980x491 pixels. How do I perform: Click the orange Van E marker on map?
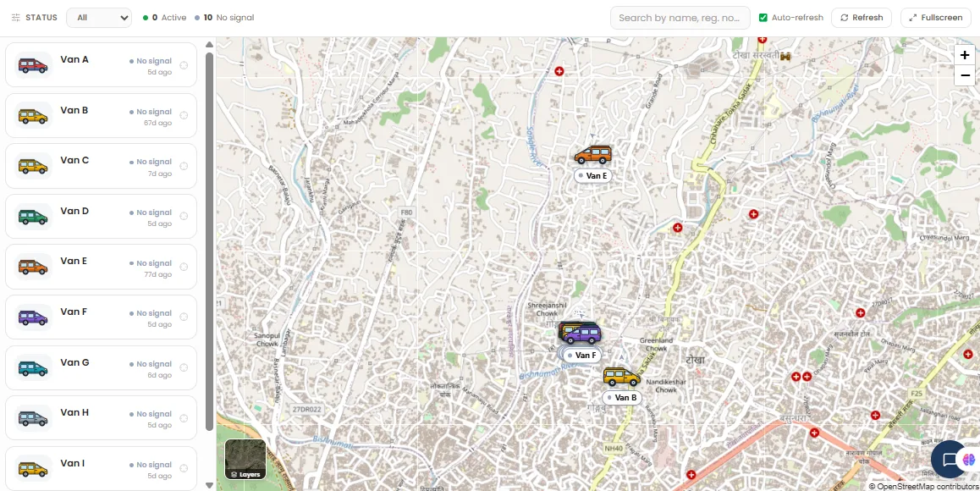point(593,154)
